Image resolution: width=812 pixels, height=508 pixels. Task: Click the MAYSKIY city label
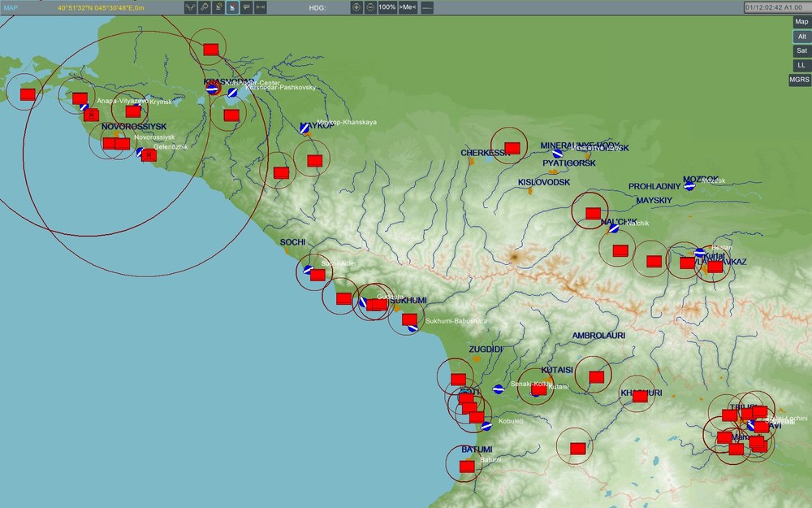click(x=654, y=200)
